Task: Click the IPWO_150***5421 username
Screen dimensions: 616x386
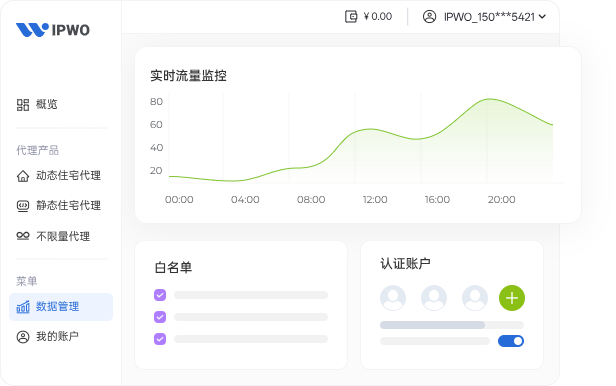Action: [x=489, y=17]
